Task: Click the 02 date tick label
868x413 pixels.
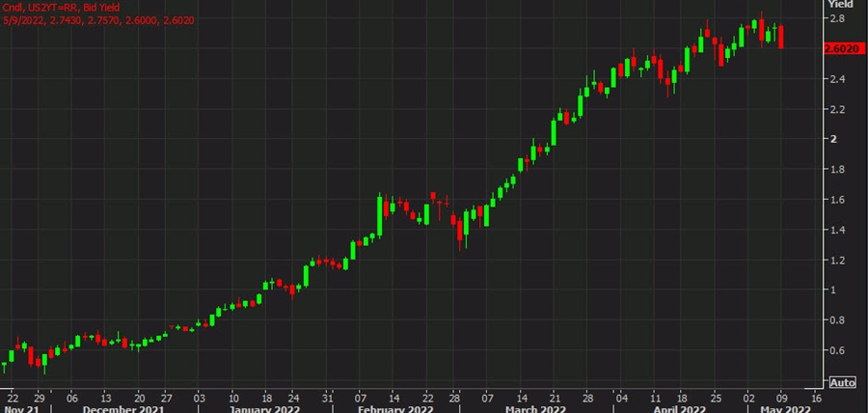Action: (749, 398)
